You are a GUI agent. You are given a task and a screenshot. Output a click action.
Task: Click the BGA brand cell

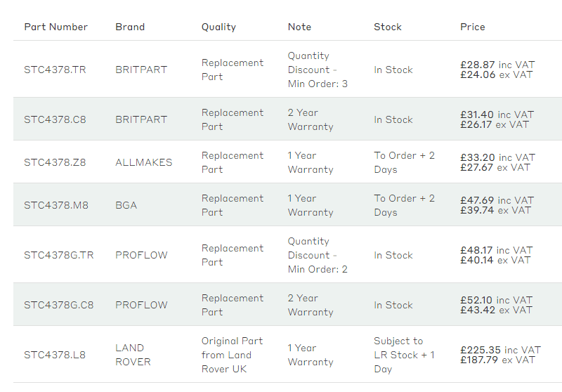(x=126, y=205)
